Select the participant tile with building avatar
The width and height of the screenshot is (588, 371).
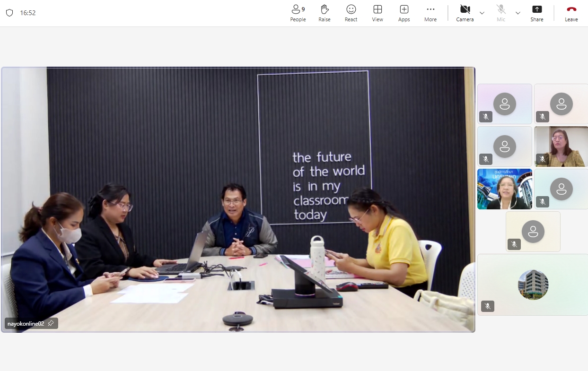tap(533, 285)
